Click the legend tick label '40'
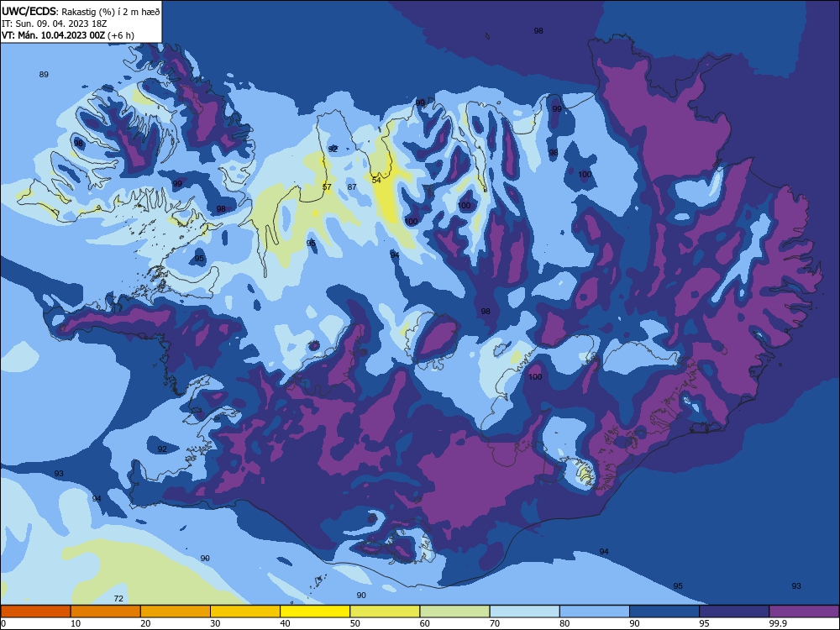 [x=285, y=623]
